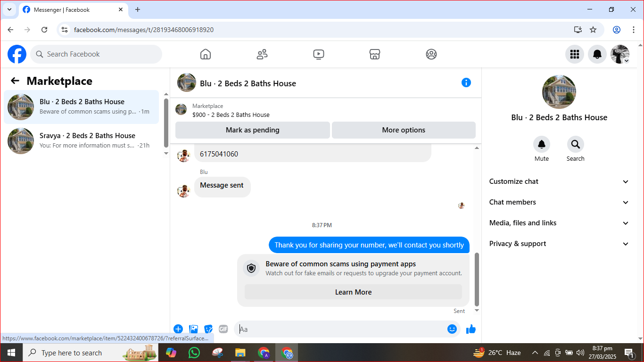Image resolution: width=644 pixels, height=362 pixels.
Task: Open Chrome tab search dropdown arrow
Action: (x=9, y=9)
